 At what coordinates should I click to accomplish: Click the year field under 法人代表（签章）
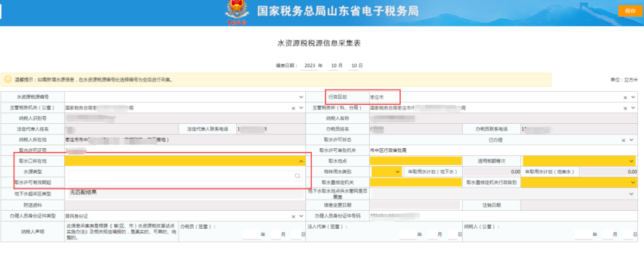click(x=408, y=234)
